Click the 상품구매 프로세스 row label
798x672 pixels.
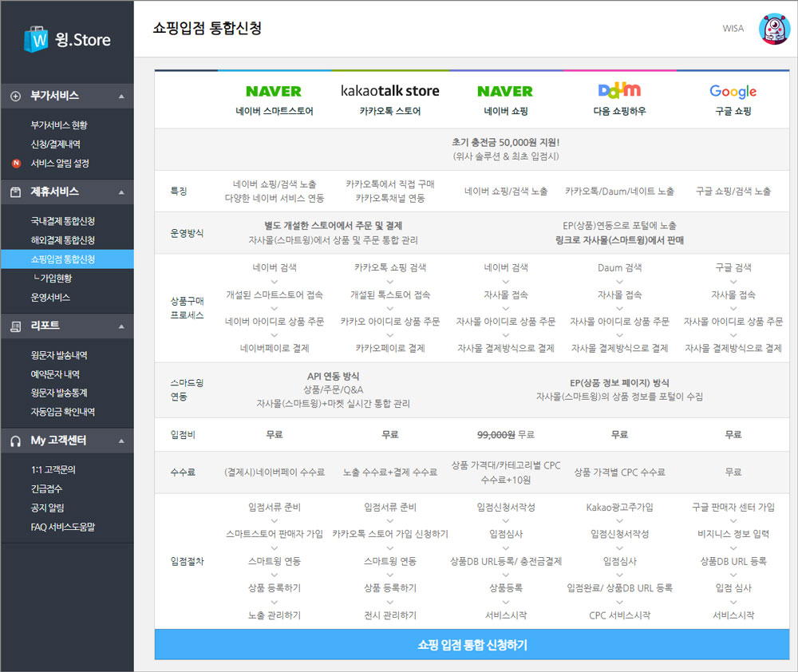(x=187, y=308)
